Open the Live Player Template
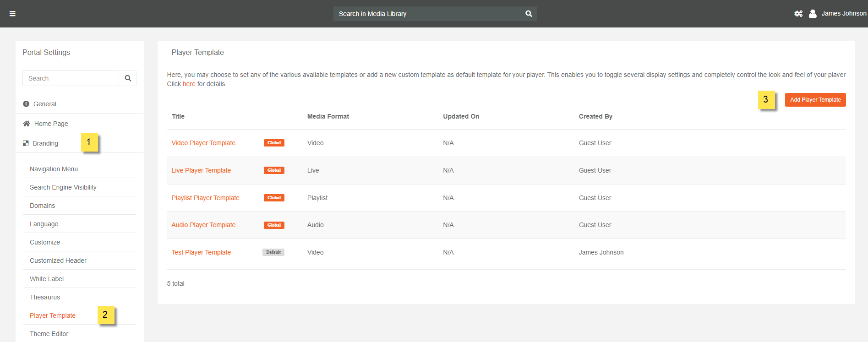This screenshot has height=342, width=868. (201, 170)
